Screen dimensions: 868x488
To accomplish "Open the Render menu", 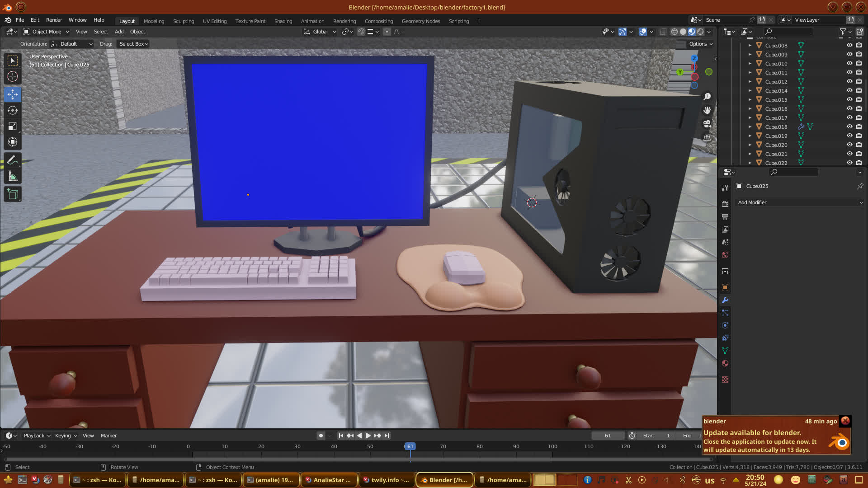I will [54, 20].
